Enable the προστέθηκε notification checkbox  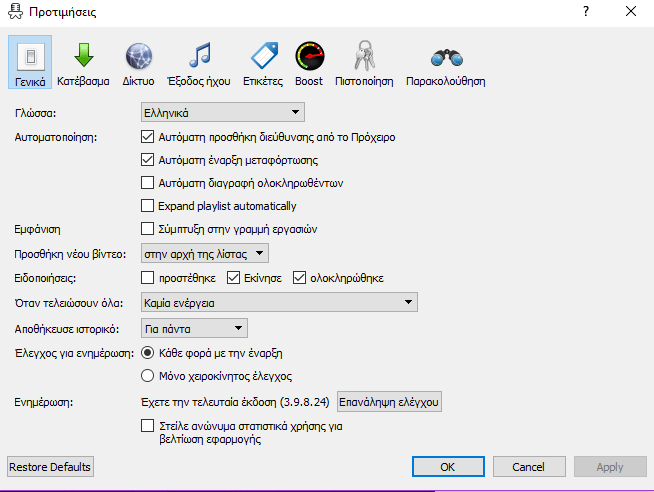(147, 278)
